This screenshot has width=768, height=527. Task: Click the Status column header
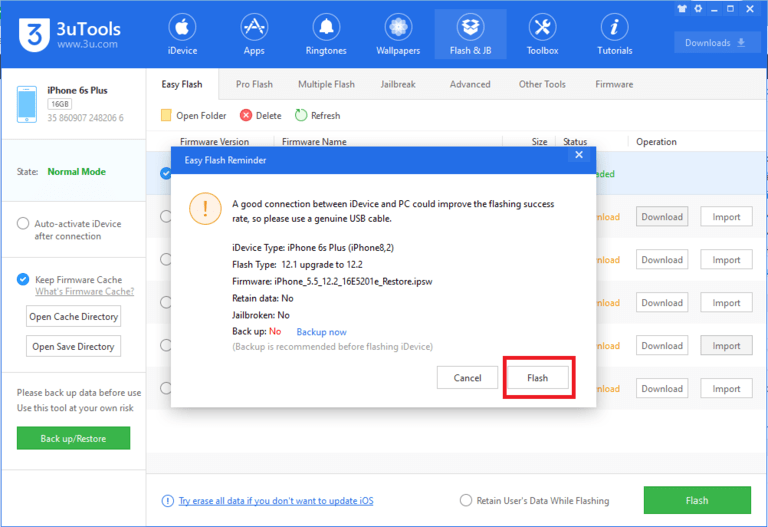tap(575, 142)
